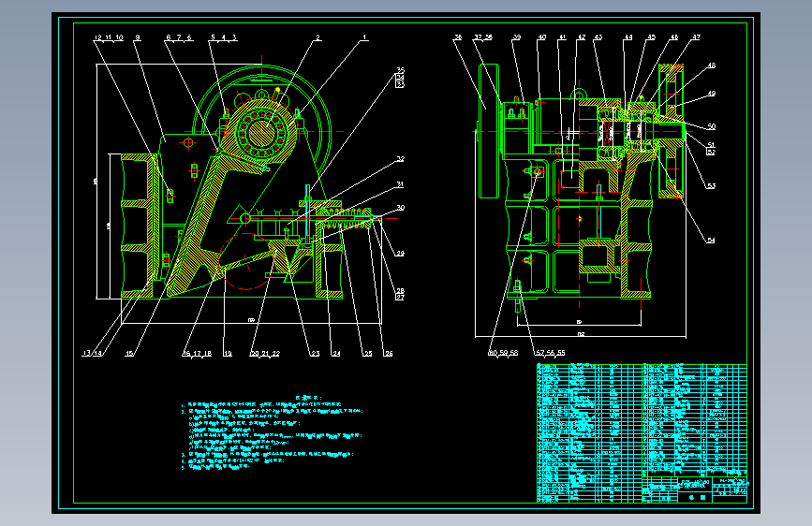The height and width of the screenshot is (526, 812).
Task: Click the callout group 13 14
Action: point(92,354)
